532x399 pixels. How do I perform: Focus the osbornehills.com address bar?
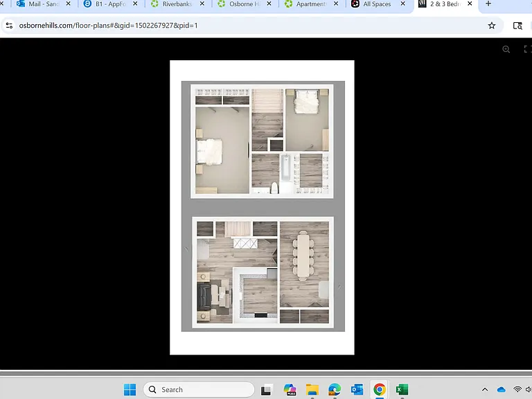[x=251, y=26]
